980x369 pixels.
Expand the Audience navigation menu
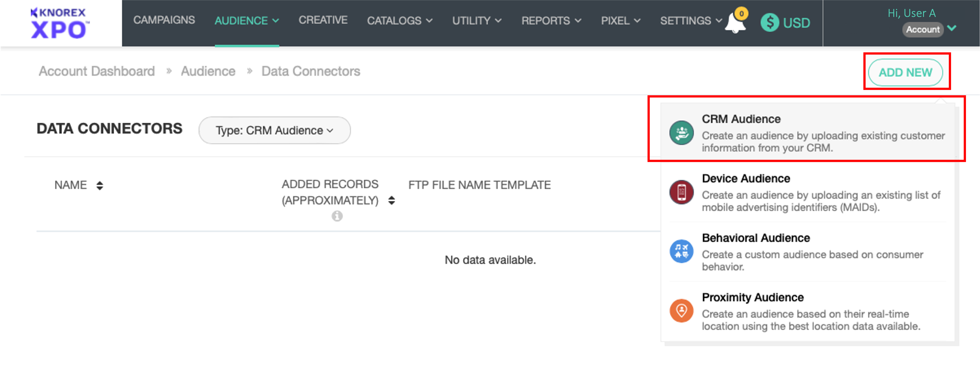(247, 20)
